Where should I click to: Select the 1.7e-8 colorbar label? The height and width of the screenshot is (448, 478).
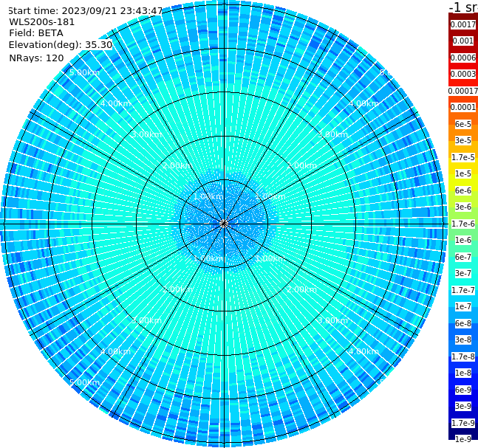(463, 356)
